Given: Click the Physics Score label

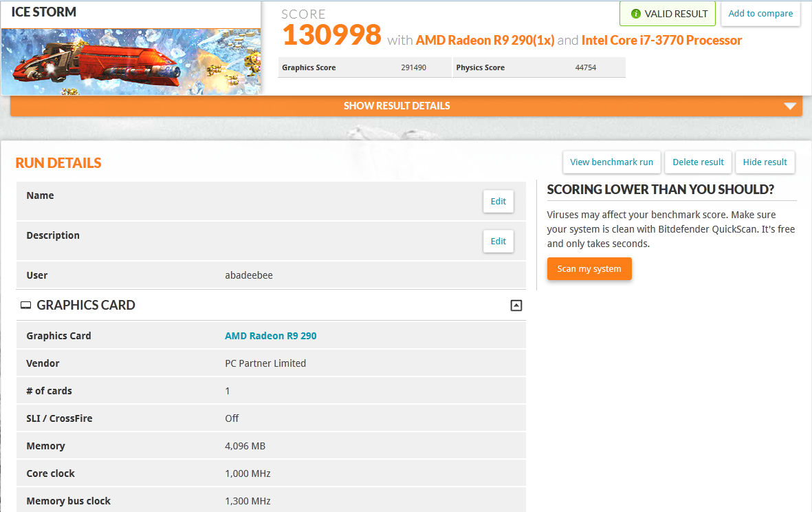Looking at the screenshot, I should 480,67.
